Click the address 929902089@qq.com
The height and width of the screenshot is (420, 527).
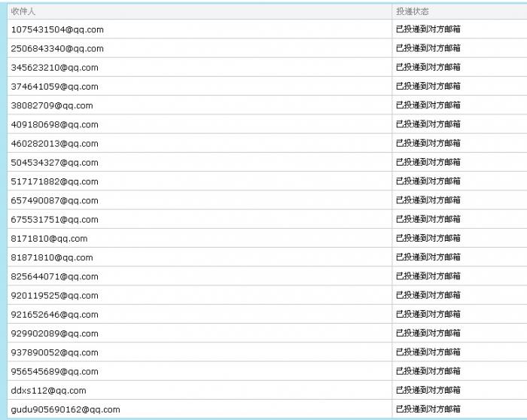pyautogui.click(x=54, y=333)
